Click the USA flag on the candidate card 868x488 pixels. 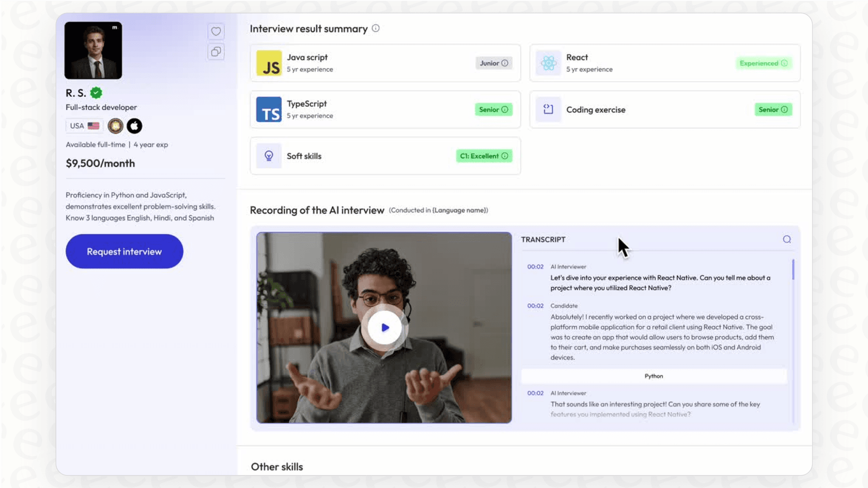point(94,125)
